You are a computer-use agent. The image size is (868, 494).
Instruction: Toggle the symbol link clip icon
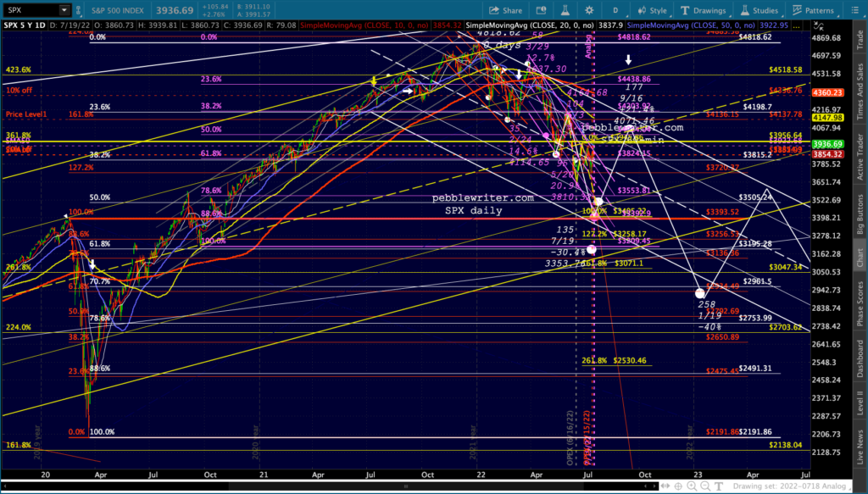click(x=79, y=10)
